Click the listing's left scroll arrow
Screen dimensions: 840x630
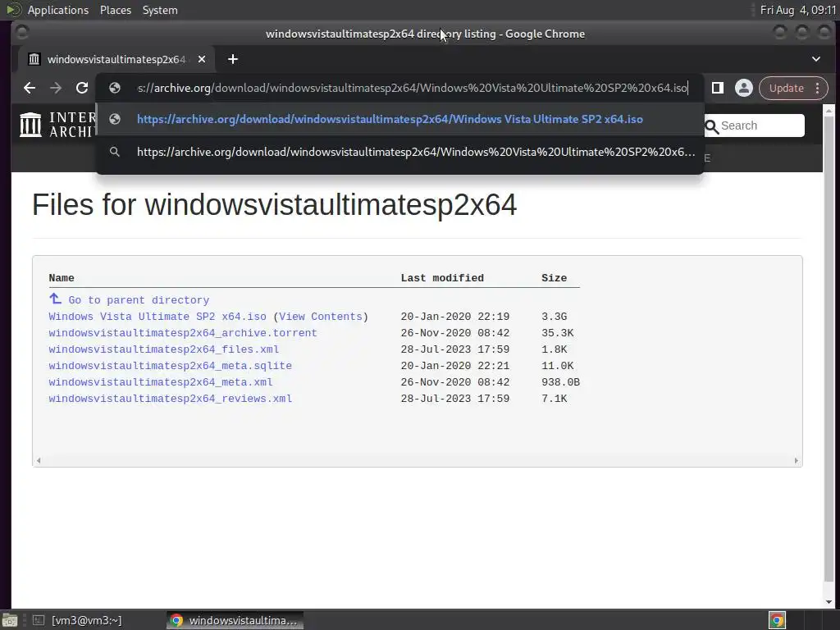pos(38,461)
